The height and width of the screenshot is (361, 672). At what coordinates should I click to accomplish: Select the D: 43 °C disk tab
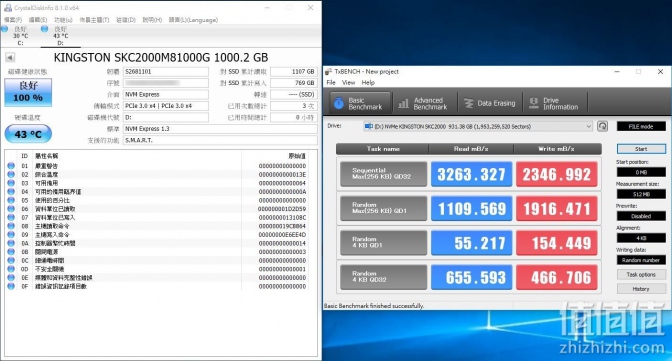(x=60, y=36)
